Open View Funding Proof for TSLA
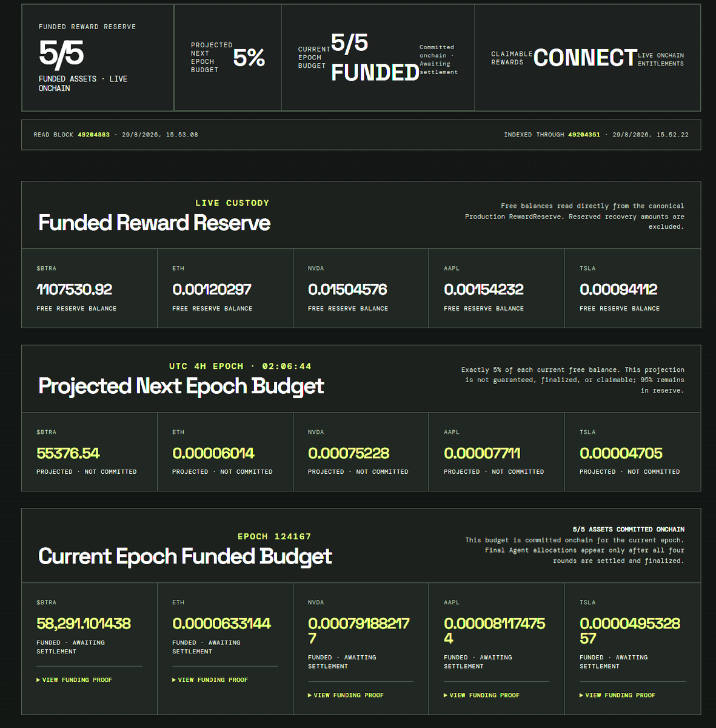This screenshot has height=728, width=716. (618, 695)
